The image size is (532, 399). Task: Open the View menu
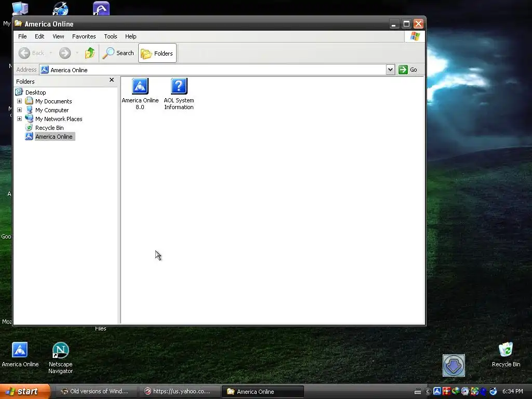click(x=58, y=36)
